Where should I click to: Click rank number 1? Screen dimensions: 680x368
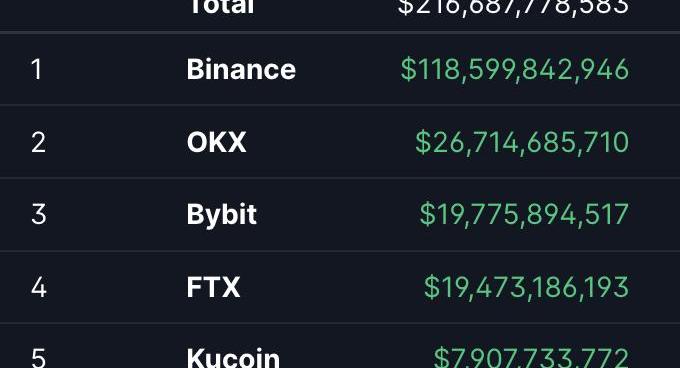(x=36, y=69)
